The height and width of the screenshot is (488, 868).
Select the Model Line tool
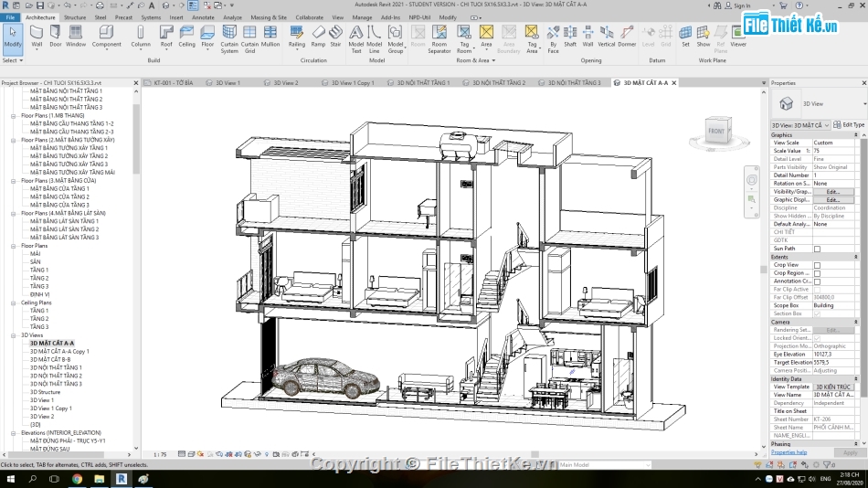(x=375, y=39)
